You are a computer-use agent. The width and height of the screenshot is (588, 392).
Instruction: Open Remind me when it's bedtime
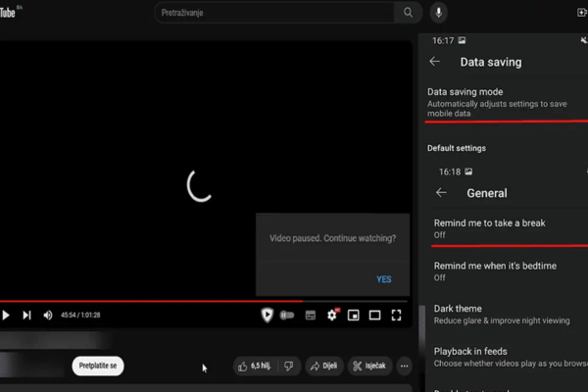pyautogui.click(x=510, y=271)
